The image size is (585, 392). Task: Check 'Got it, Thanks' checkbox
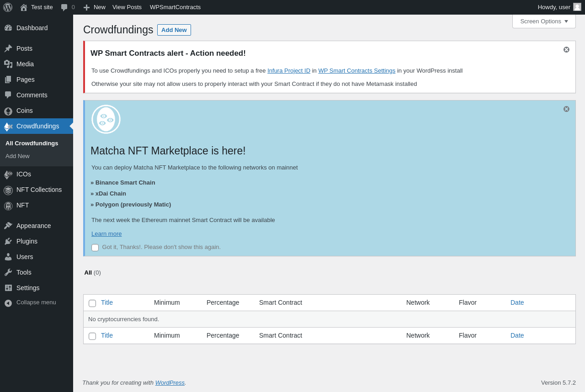(95, 248)
